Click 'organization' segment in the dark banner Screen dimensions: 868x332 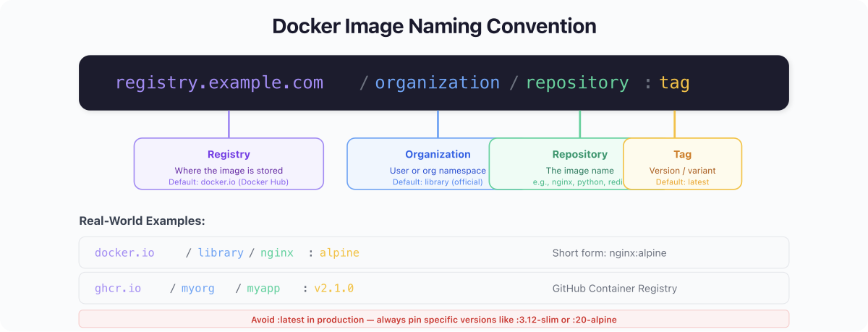pos(438,82)
